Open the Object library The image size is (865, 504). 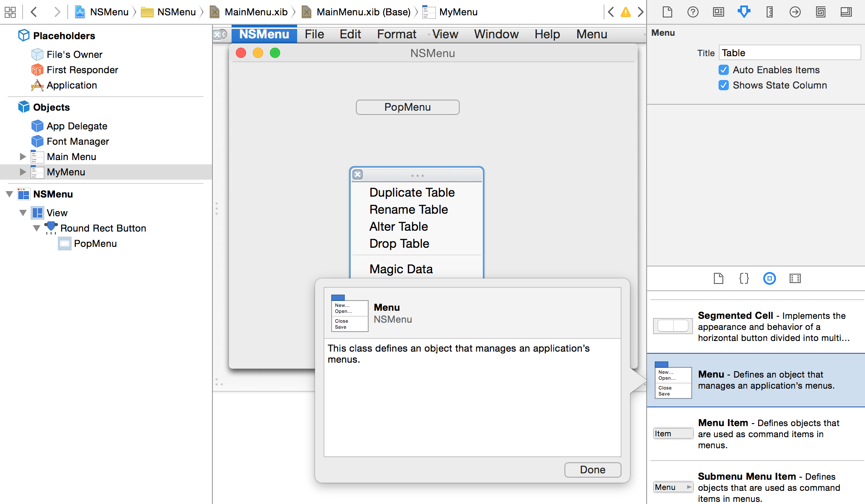770,278
